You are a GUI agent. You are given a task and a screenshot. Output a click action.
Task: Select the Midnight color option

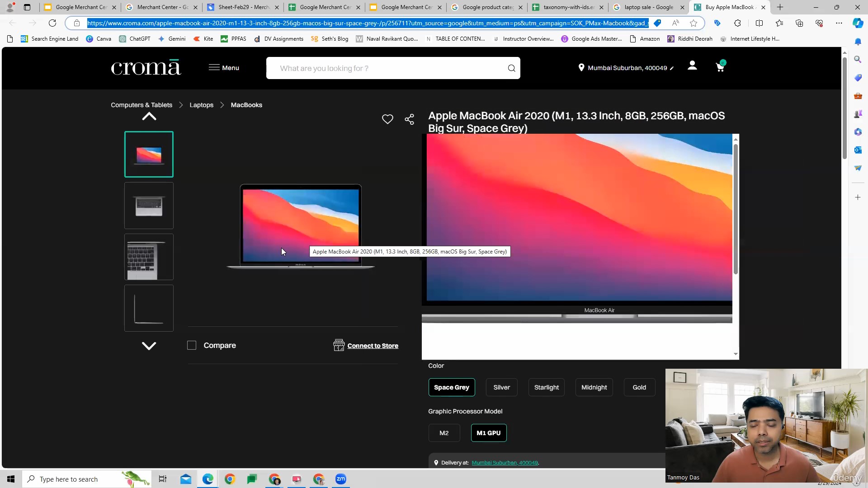594,387
